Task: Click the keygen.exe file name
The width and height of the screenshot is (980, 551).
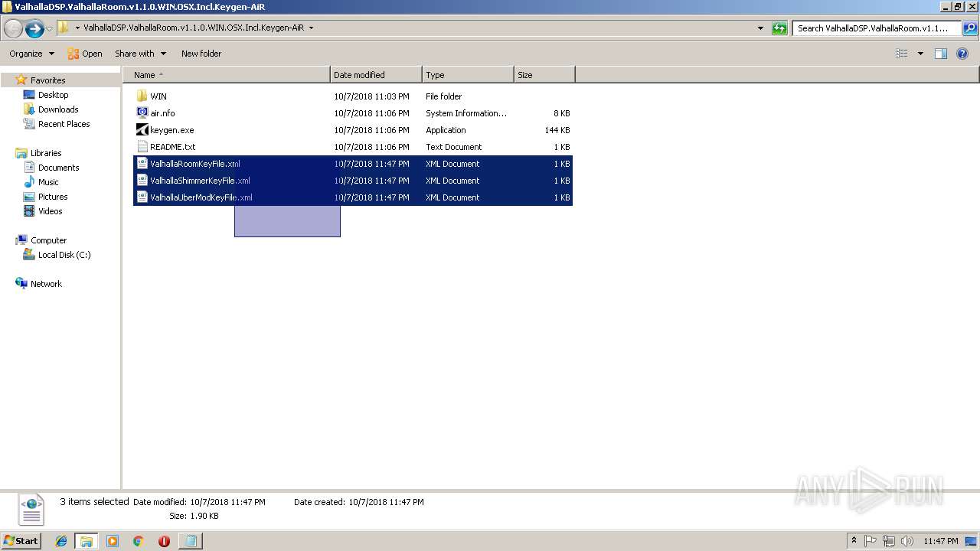Action: (x=171, y=130)
